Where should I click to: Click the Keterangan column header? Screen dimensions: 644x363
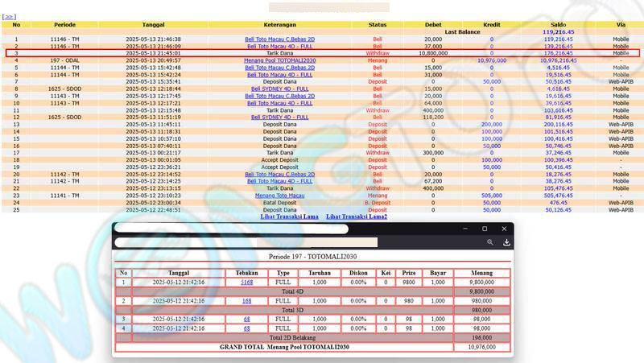coord(279,25)
